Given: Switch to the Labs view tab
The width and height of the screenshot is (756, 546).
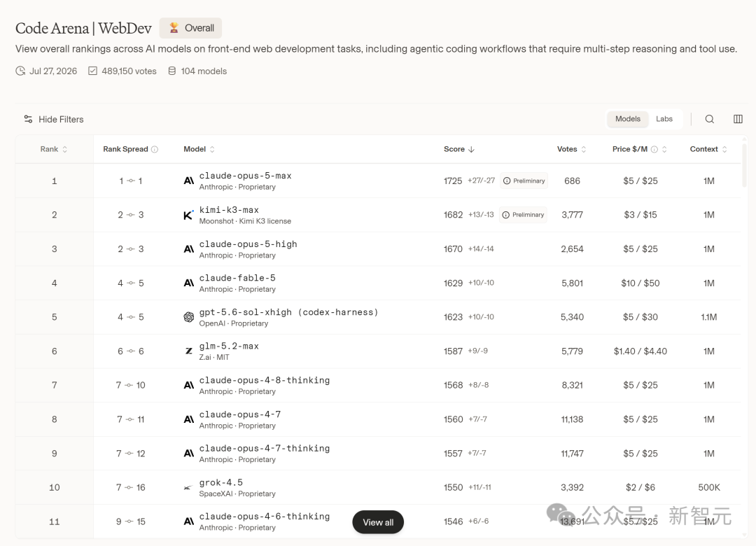Looking at the screenshot, I should click(x=664, y=119).
